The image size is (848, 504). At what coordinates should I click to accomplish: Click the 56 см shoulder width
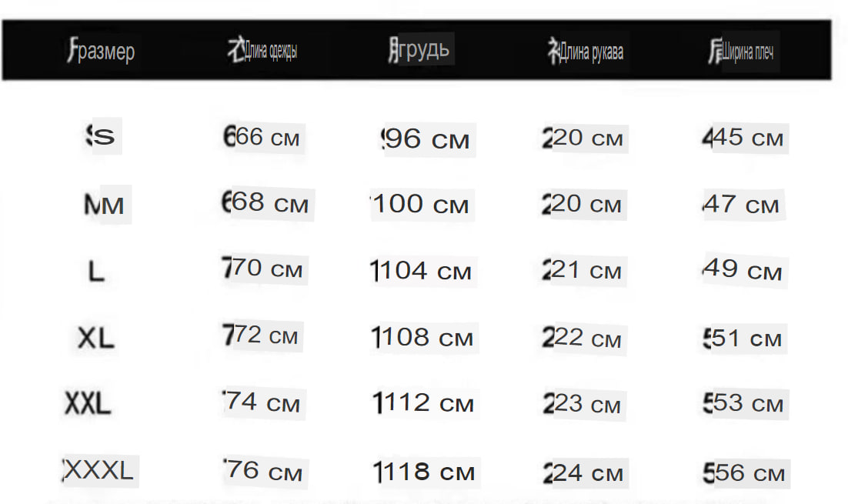pyautogui.click(x=743, y=473)
